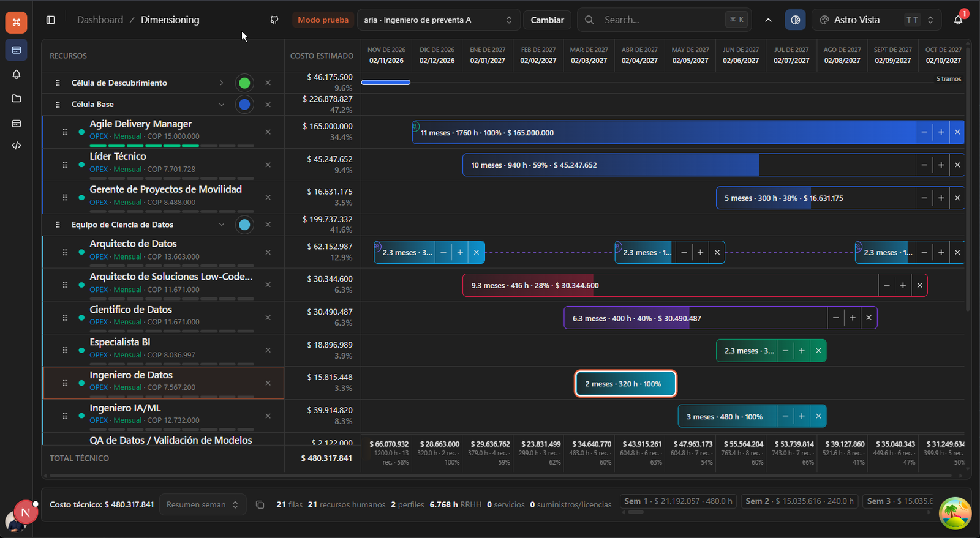Click the GitHub-style icon near Modo prueba
This screenshot has height=538, width=980.
click(274, 20)
